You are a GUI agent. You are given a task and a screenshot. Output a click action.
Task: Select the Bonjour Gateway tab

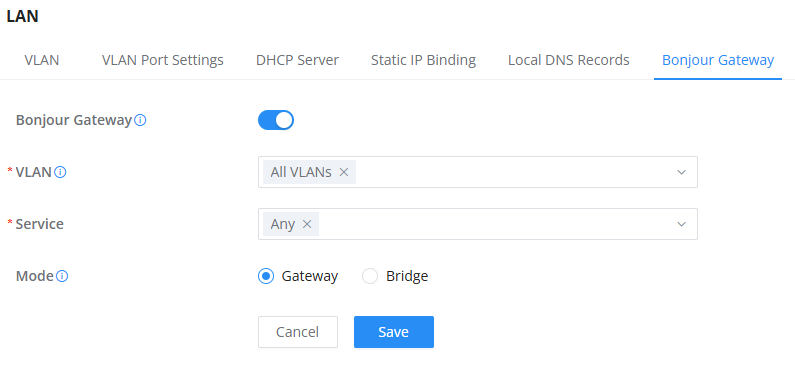(x=718, y=60)
